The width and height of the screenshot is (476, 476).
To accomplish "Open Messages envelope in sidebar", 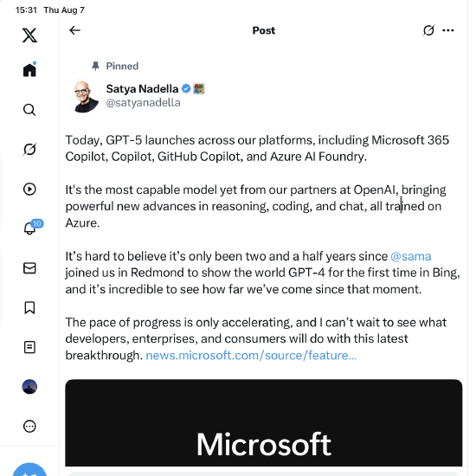I will coord(29,268).
